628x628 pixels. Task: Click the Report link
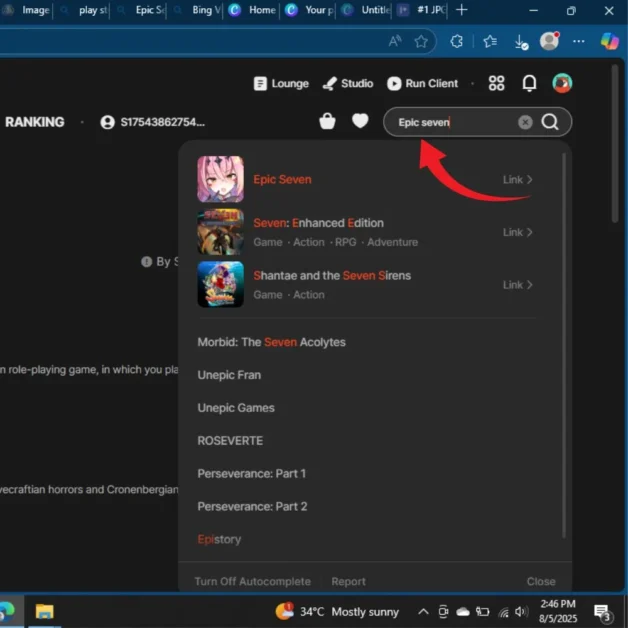coord(348,582)
